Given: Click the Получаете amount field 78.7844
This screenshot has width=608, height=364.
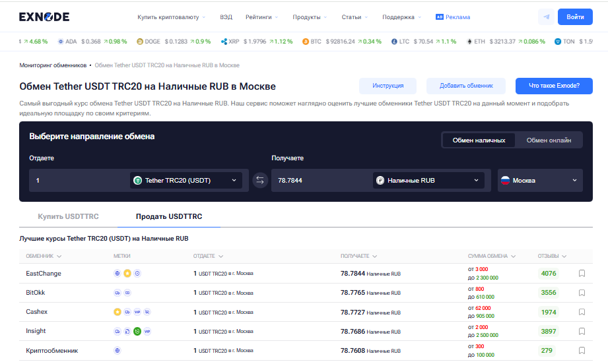Looking at the screenshot, I should coord(322,180).
